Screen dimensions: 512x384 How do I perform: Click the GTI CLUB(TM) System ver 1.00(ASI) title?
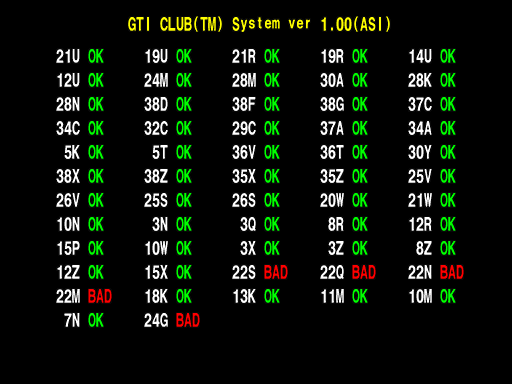[259, 24]
